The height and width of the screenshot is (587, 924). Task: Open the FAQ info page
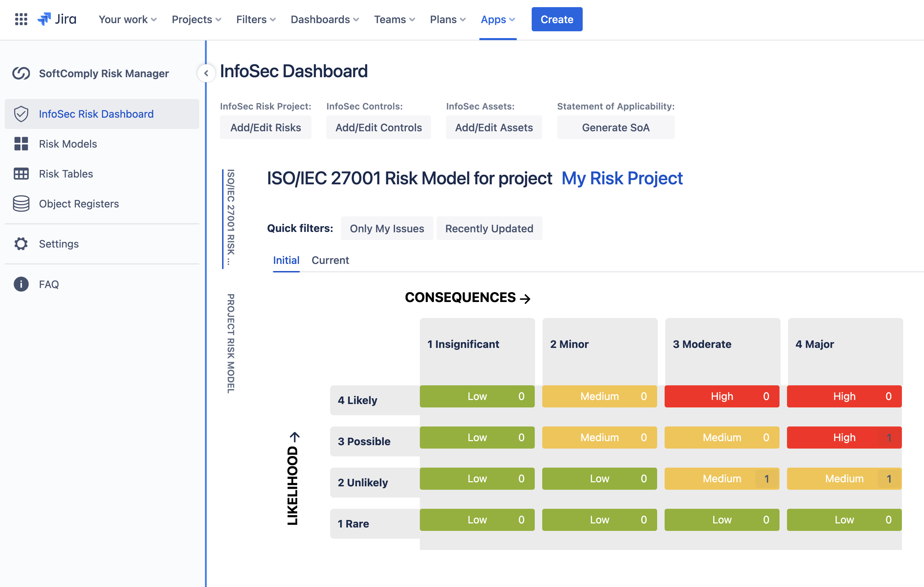click(x=21, y=284)
